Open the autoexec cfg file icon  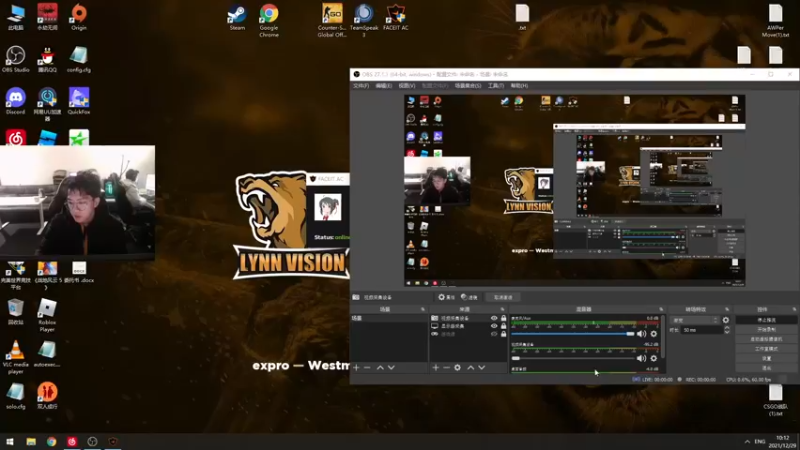click(x=47, y=354)
